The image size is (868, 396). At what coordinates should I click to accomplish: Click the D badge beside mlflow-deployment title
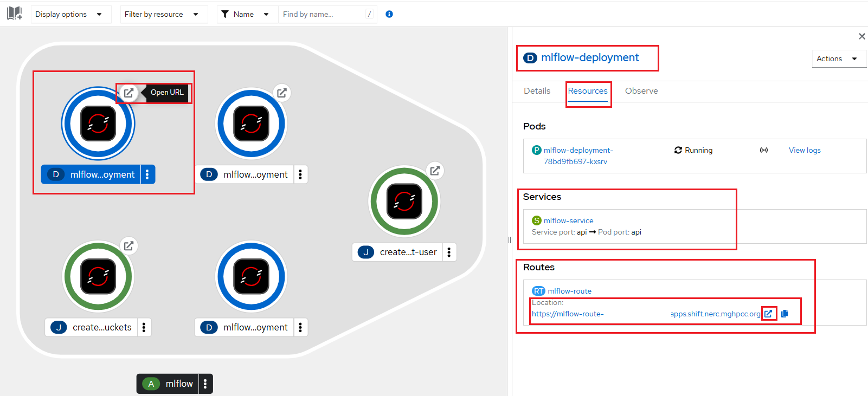pyautogui.click(x=530, y=58)
